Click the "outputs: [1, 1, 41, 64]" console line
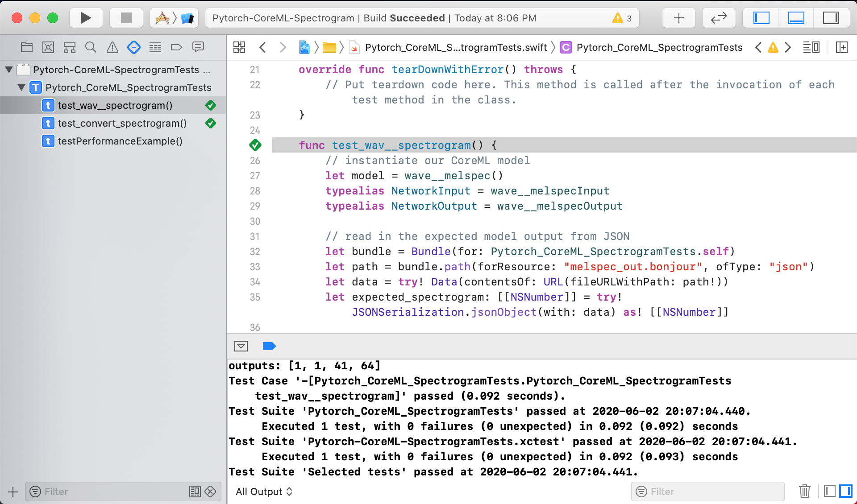 point(305,366)
